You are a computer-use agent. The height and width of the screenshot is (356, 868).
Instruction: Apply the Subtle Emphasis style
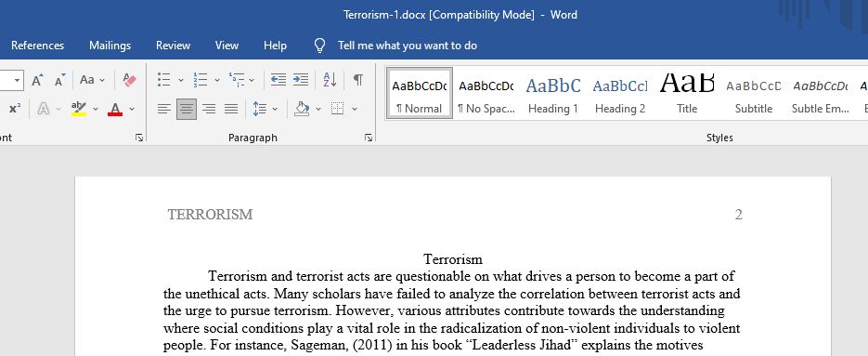821,93
